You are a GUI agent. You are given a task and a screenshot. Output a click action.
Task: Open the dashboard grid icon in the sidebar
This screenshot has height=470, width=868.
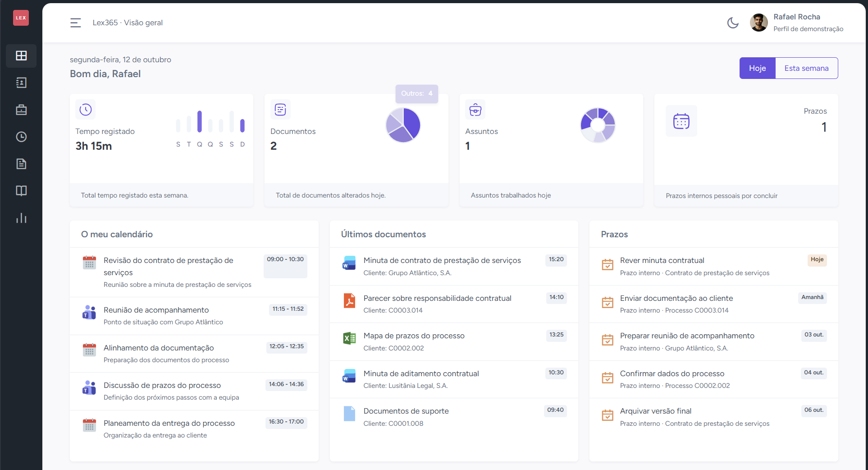(21, 55)
